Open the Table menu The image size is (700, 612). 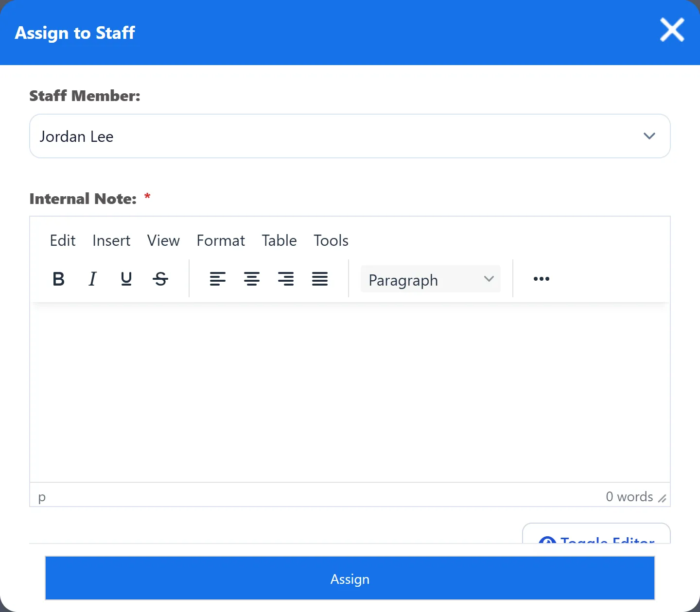279,240
